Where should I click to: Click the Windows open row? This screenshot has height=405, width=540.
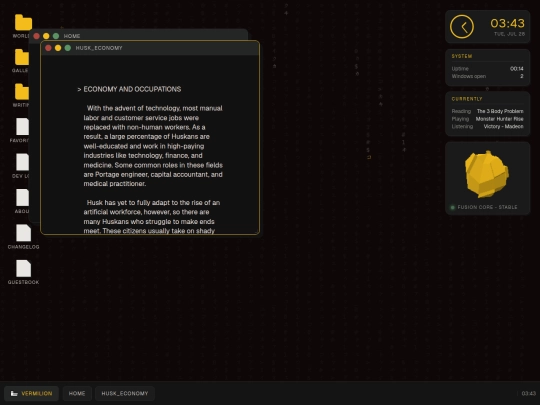(x=487, y=76)
